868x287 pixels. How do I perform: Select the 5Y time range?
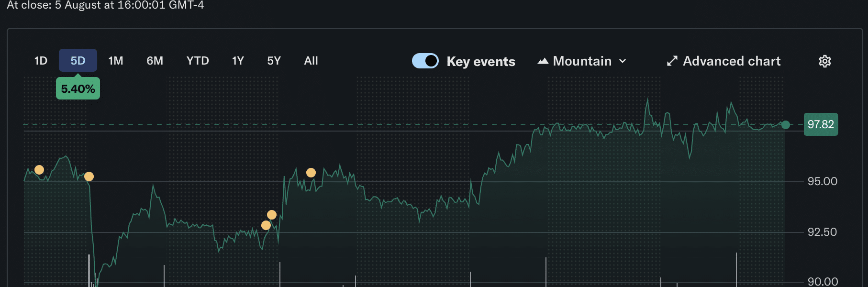(x=274, y=61)
